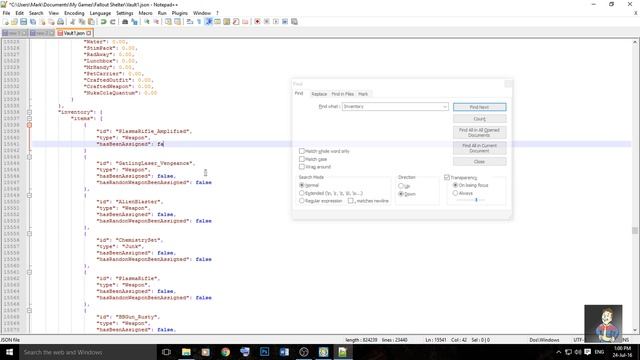Choose the Down search direction

[401, 194]
